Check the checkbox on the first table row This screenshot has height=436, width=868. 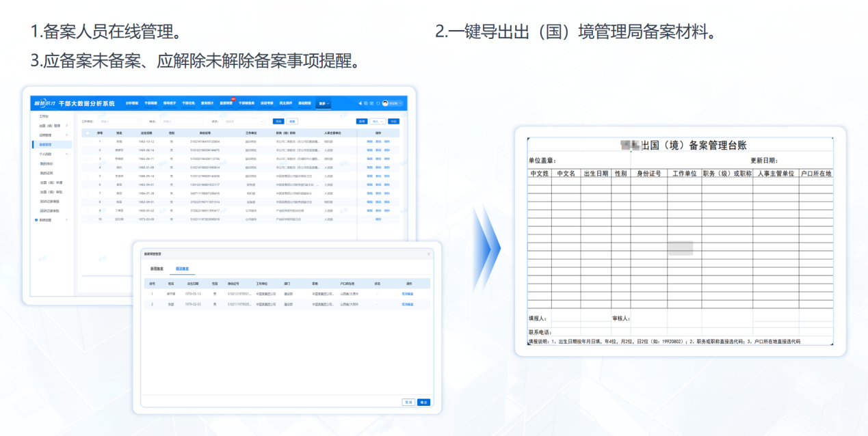pos(86,143)
